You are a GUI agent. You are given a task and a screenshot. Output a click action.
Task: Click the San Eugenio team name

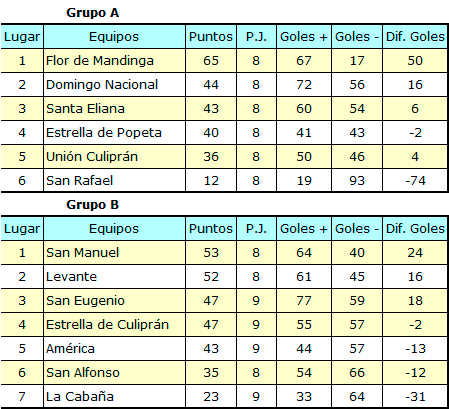85,301
